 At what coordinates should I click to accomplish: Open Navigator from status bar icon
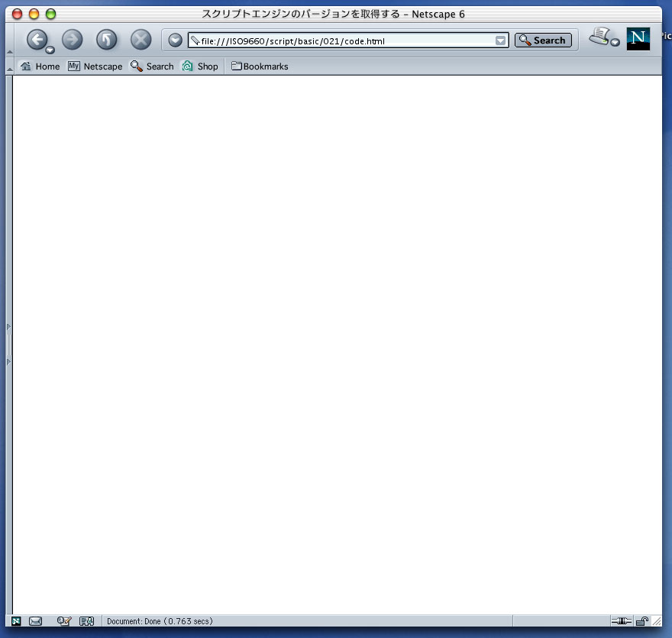point(16,621)
